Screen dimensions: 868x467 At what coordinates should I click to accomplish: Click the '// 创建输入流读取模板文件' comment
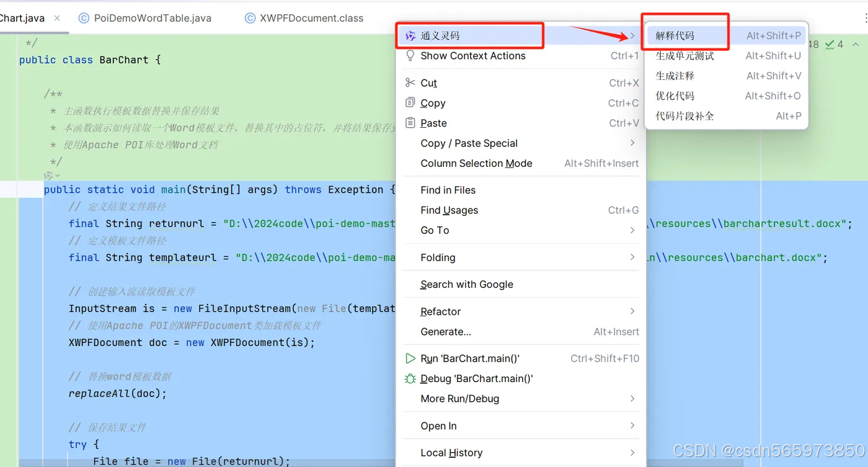point(132,291)
